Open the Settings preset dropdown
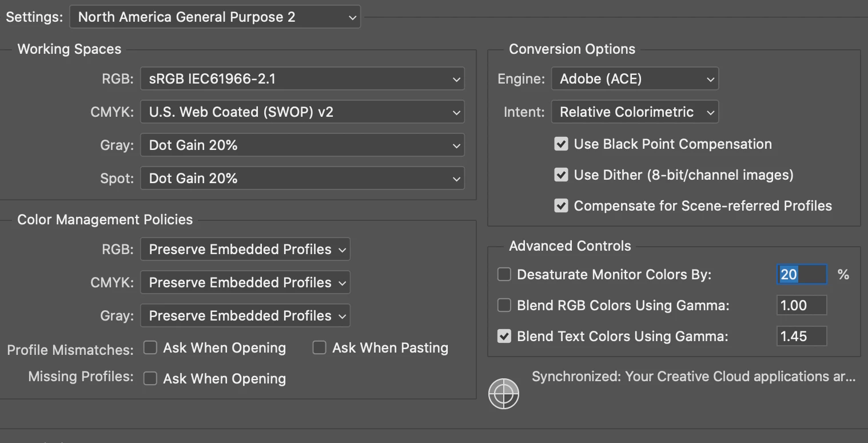Screen dimensions: 868x443 click(215, 17)
